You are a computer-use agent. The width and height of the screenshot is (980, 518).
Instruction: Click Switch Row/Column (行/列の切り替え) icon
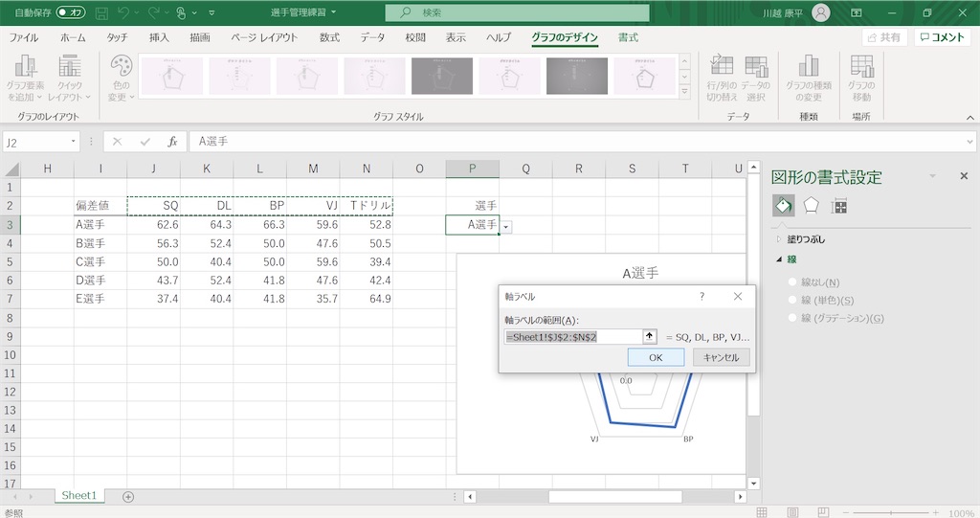(722, 78)
